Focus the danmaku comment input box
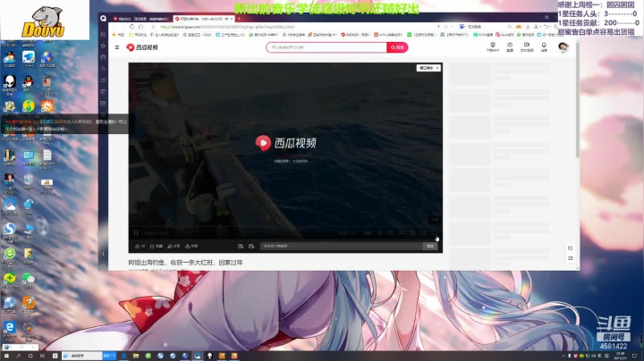 342,246
